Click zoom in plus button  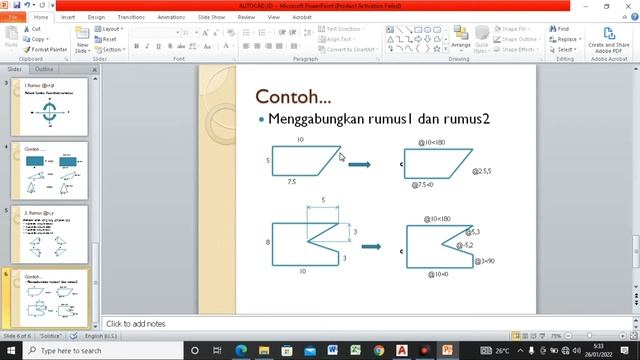point(622,336)
